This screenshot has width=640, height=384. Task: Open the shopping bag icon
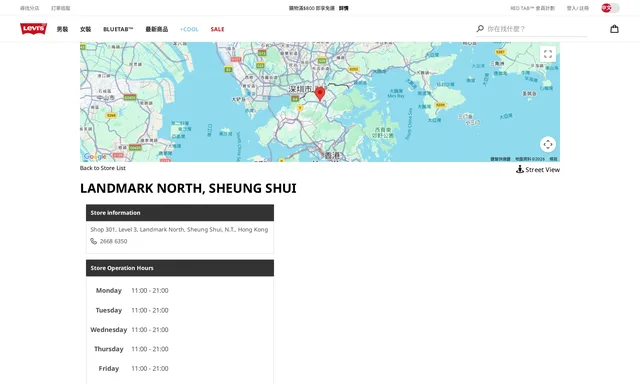tap(614, 29)
